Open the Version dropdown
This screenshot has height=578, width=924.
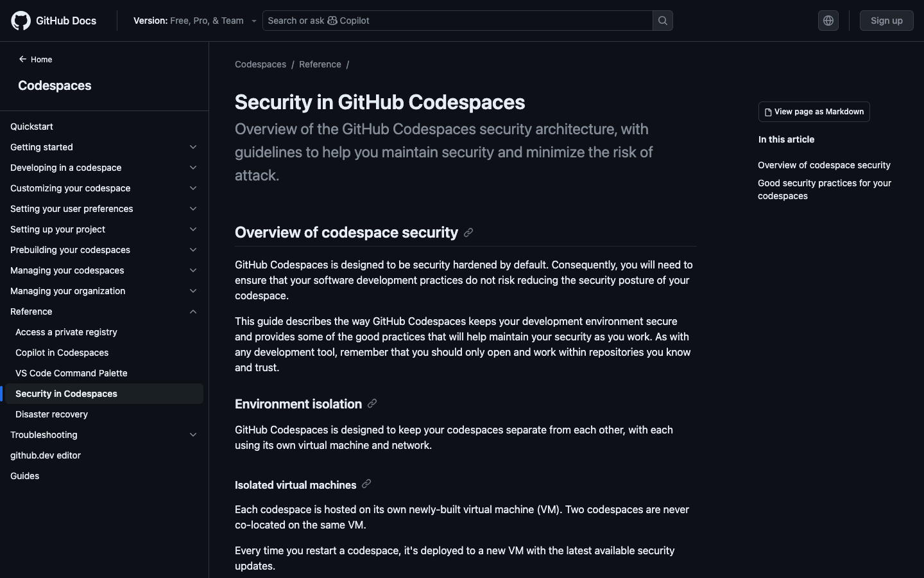[x=194, y=20]
